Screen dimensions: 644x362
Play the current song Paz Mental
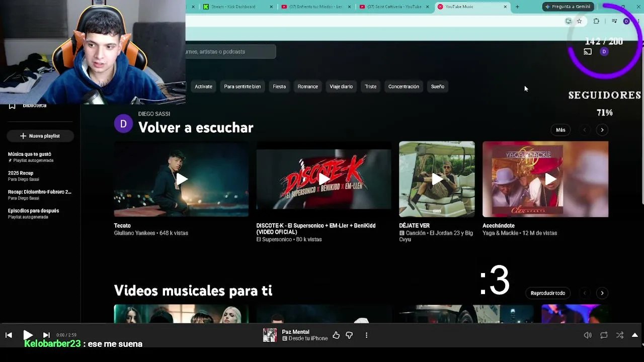28,335
